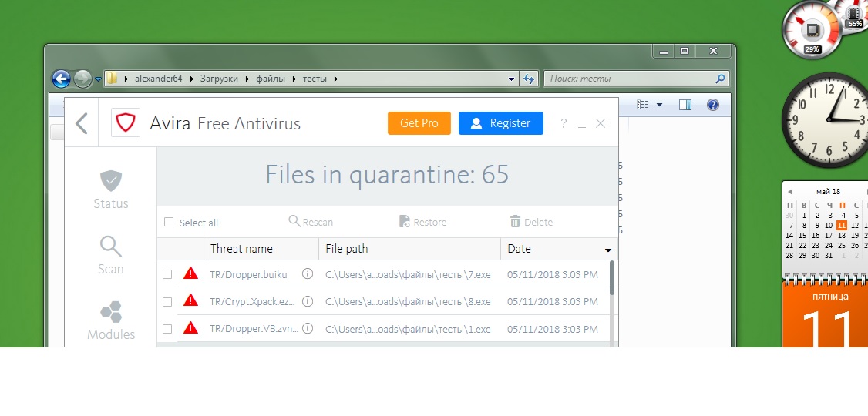The width and height of the screenshot is (868, 416).
Task: Select day 18 in calendar gadget
Action: click(842, 235)
